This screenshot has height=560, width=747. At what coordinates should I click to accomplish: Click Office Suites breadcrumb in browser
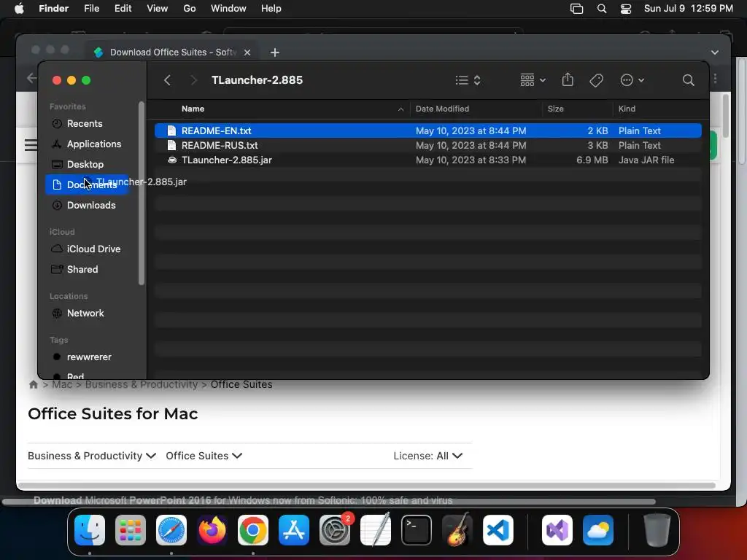[241, 385]
